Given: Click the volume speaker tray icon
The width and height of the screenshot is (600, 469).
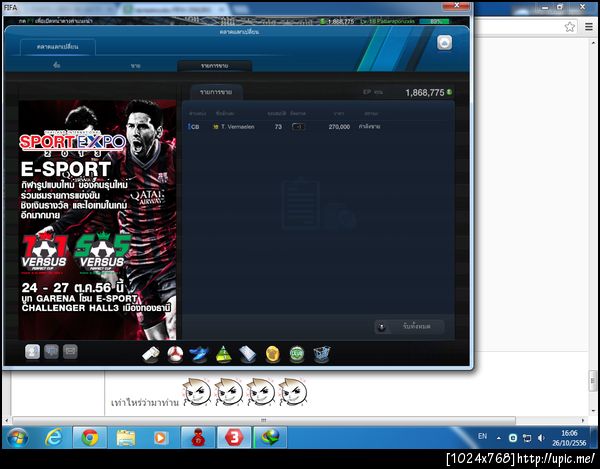Looking at the screenshot, I should (541, 438).
